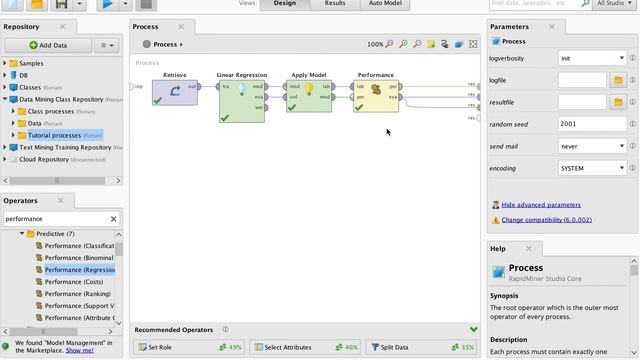
Task: Open the logverbosity dropdown
Action: point(592,58)
